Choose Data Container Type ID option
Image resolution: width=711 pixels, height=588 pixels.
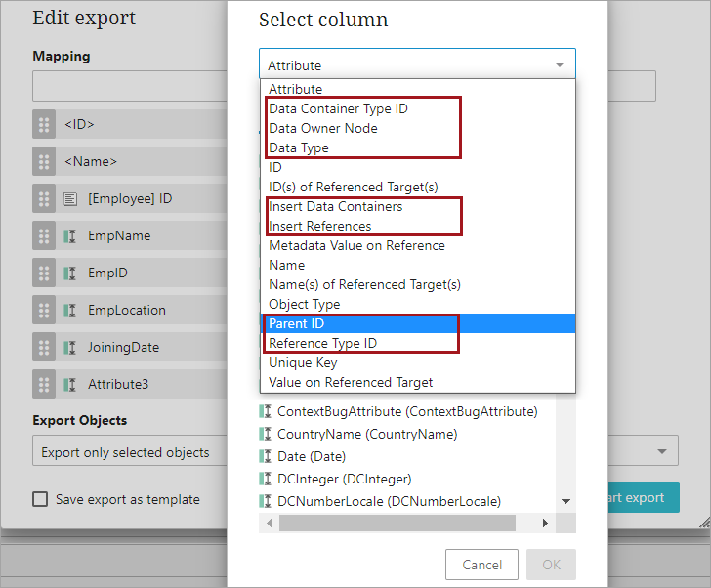[338, 108]
